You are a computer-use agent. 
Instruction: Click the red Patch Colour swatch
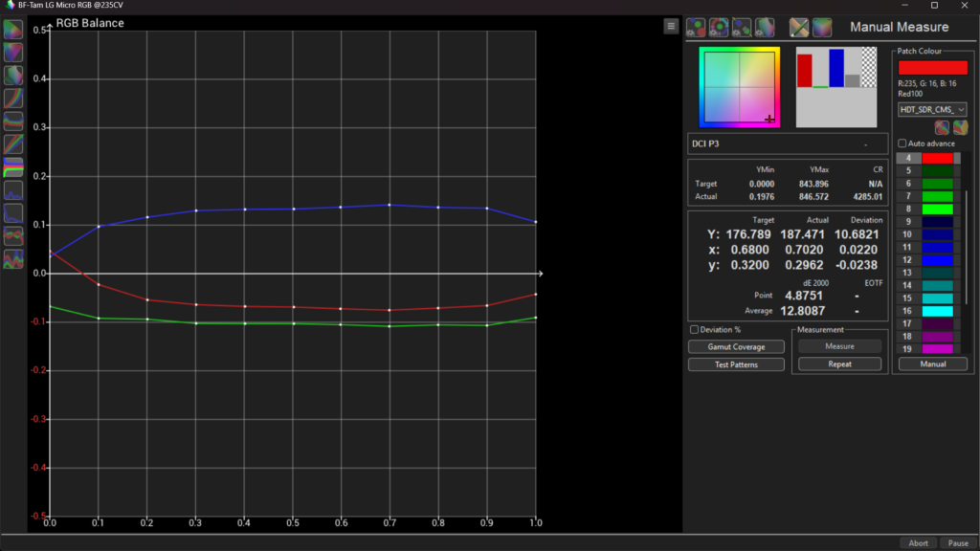[932, 68]
